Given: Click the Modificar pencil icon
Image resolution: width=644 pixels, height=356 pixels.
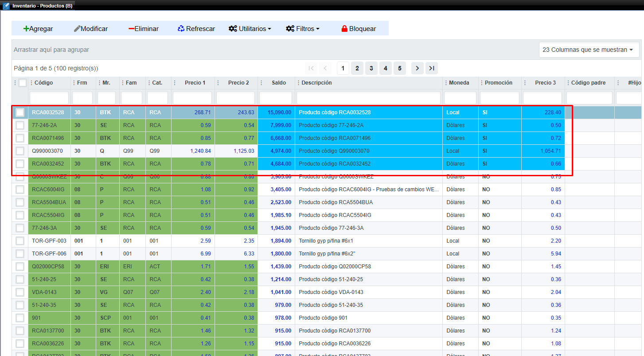Looking at the screenshot, I should click(77, 29).
